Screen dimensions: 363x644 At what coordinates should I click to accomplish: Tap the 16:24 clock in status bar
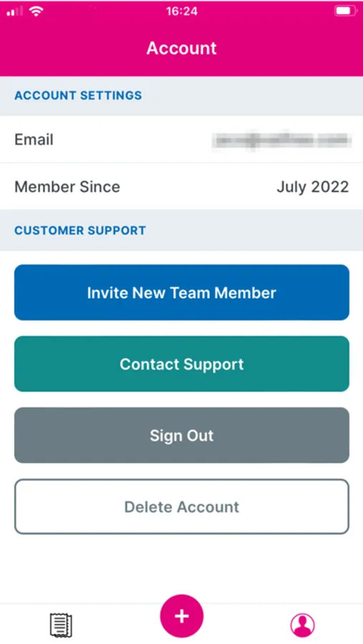point(182,11)
